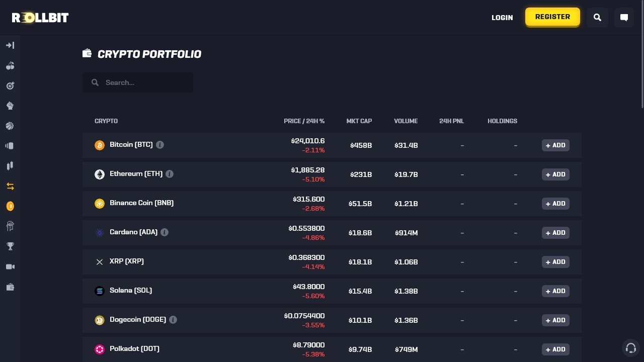Screen dimensions: 644x362
Task: Sort by MKT CAP column header
Action: point(359,121)
